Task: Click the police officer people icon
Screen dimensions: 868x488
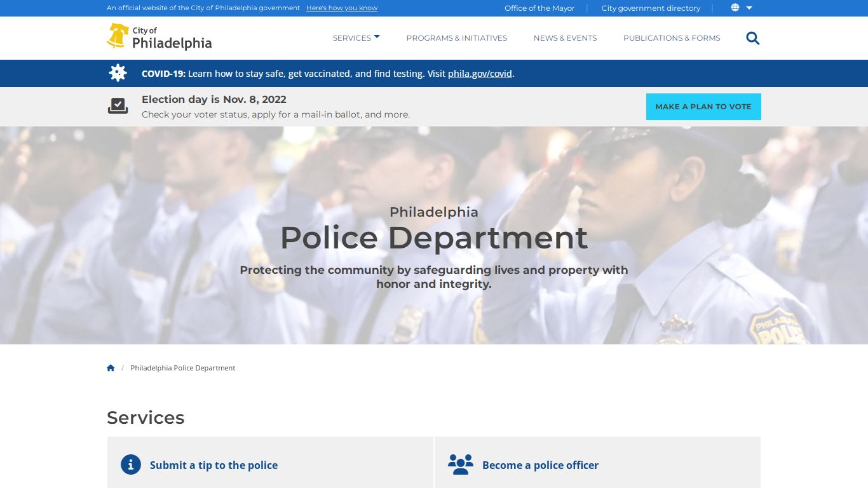Action: [x=461, y=464]
